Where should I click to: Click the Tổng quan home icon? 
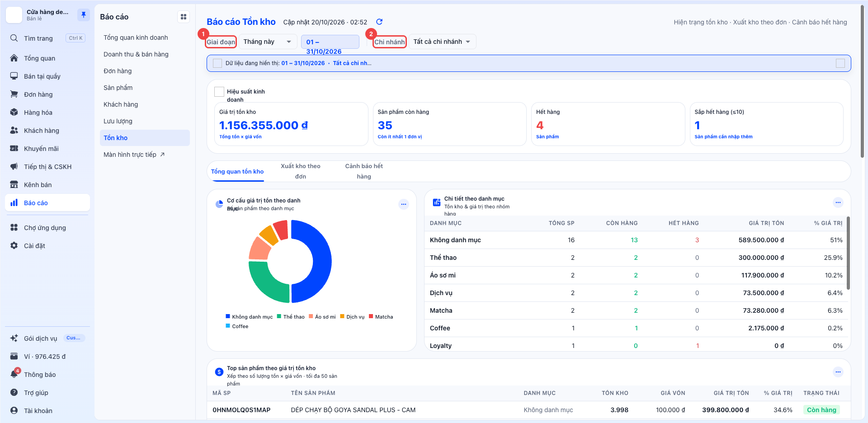pos(14,58)
